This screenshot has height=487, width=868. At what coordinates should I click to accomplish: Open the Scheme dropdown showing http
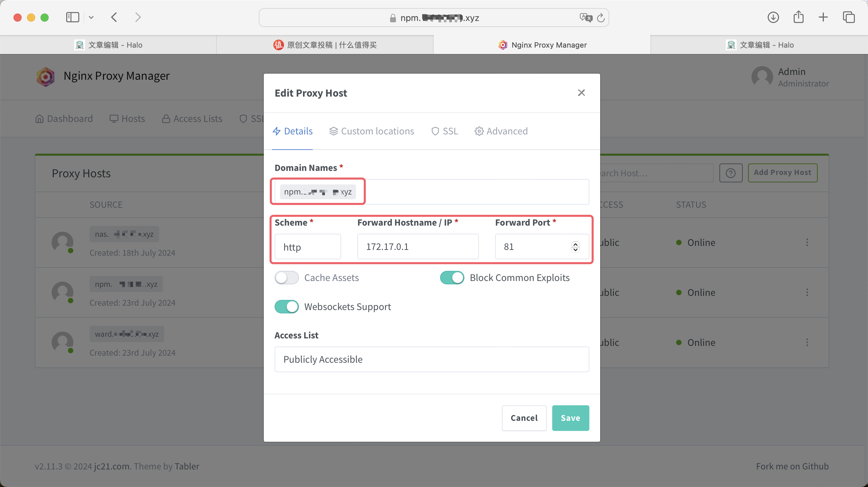coord(308,247)
